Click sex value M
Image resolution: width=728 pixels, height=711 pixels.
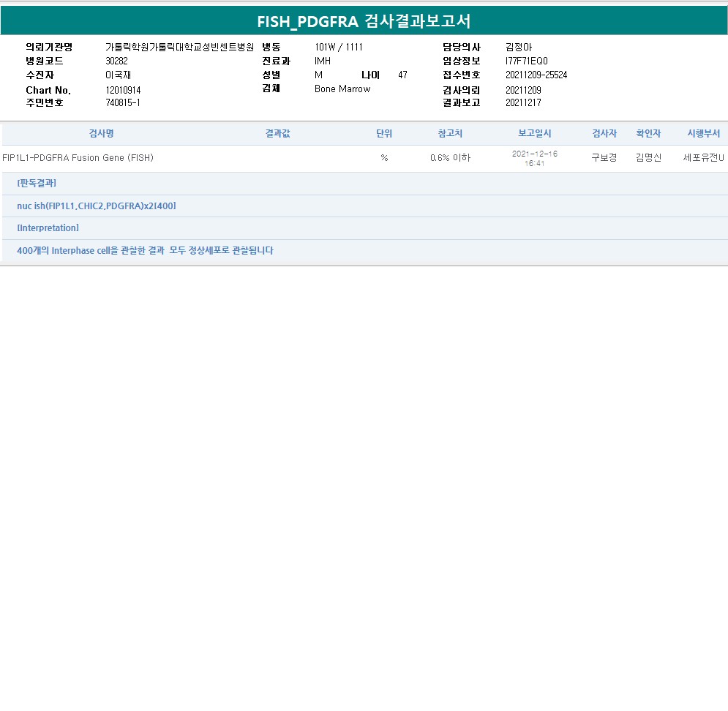pos(318,75)
